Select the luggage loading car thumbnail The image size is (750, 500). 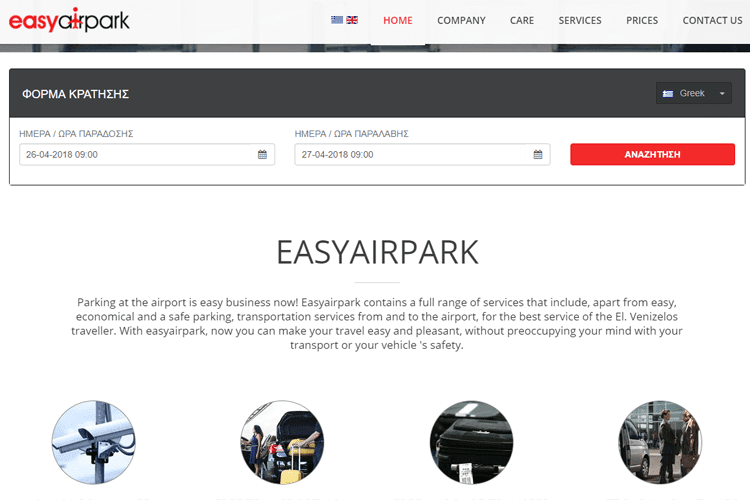(282, 443)
